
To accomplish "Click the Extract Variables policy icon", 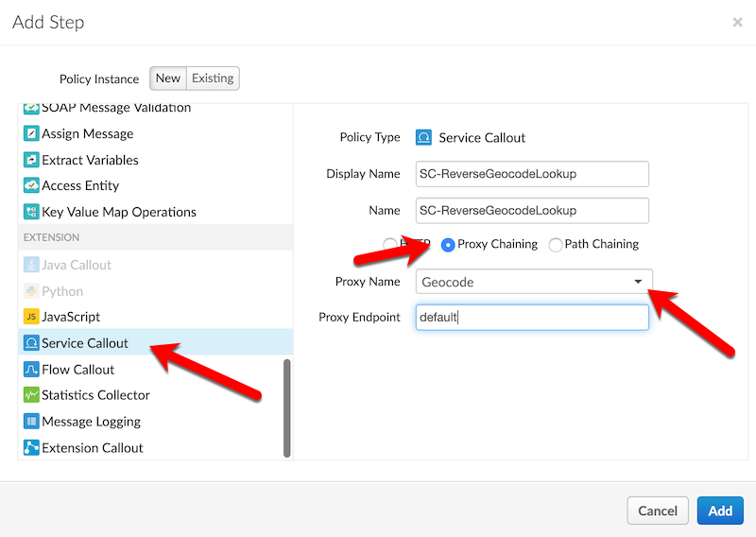I will pyautogui.click(x=31, y=159).
